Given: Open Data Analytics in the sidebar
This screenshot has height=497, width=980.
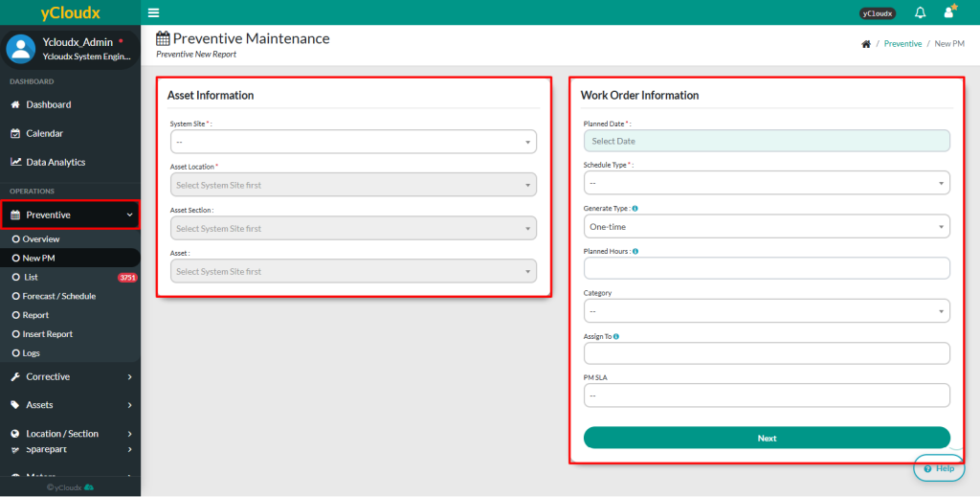Looking at the screenshot, I should 70,162.
